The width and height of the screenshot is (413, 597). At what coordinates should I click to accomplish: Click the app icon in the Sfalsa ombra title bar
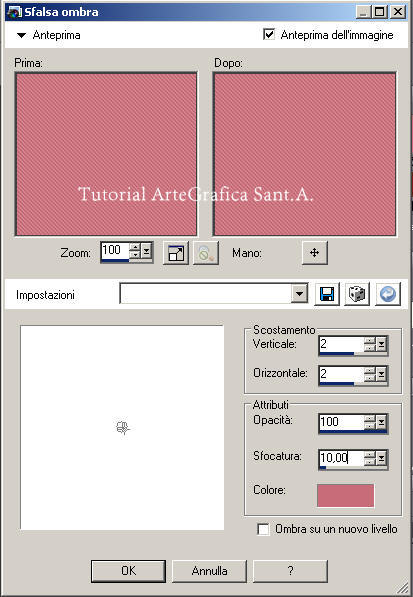coord(14,12)
